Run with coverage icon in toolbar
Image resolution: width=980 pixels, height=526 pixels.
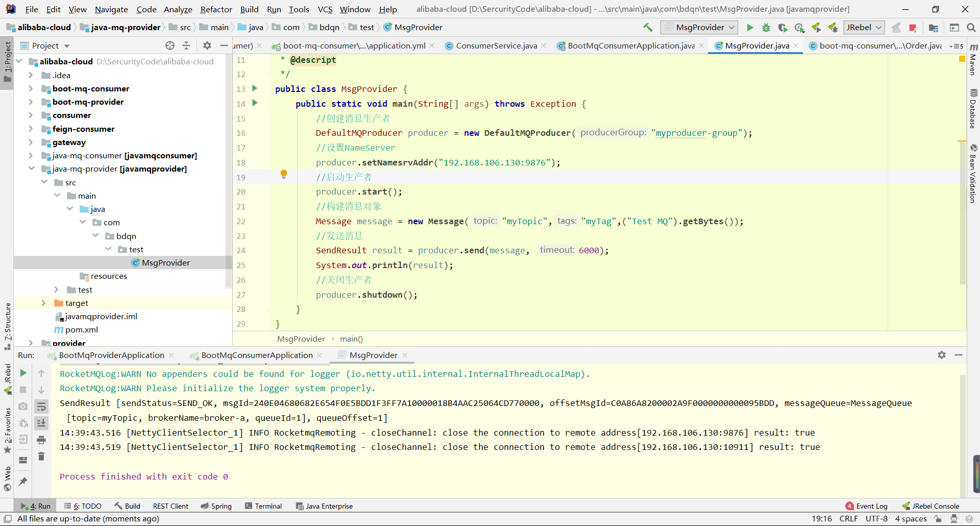coord(782,28)
